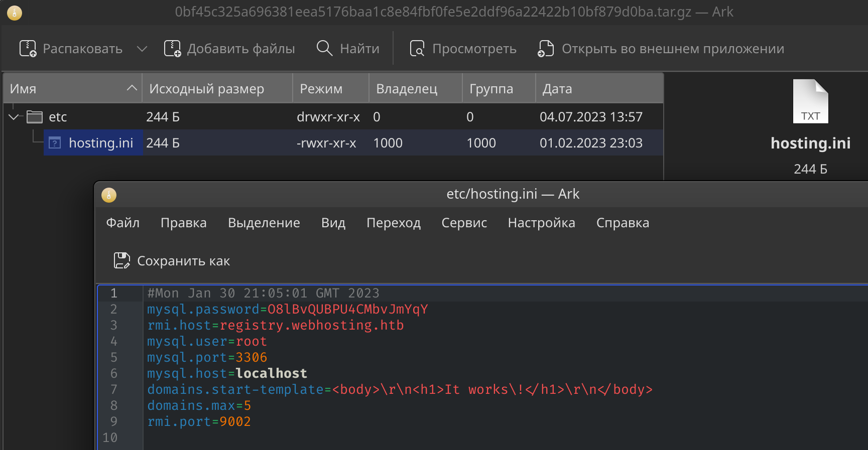Open the Выделение menu

(x=264, y=223)
